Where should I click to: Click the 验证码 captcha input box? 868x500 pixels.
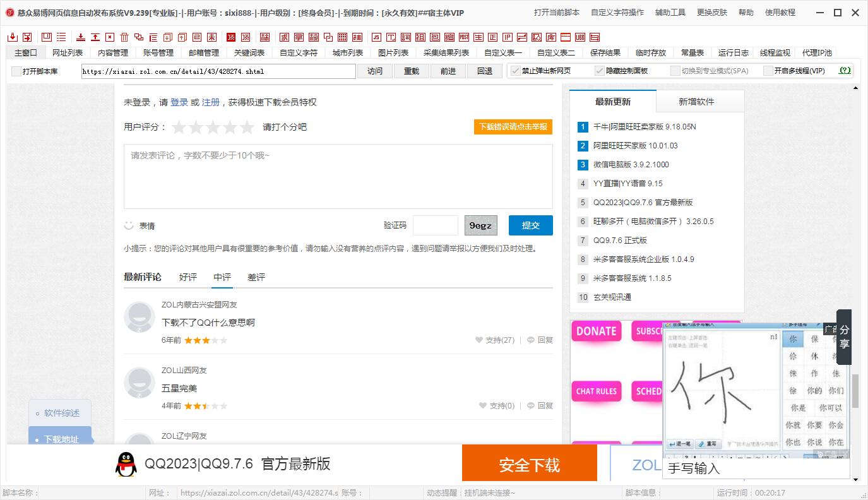(x=436, y=225)
